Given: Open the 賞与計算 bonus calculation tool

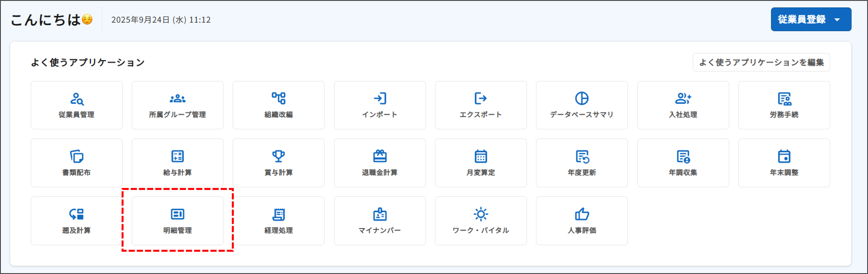Looking at the screenshot, I should [x=278, y=163].
